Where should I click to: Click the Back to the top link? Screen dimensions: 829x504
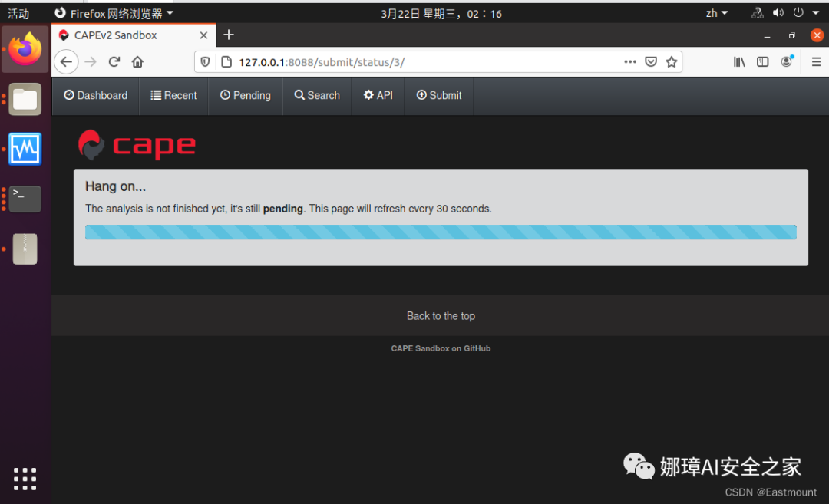pyautogui.click(x=441, y=316)
